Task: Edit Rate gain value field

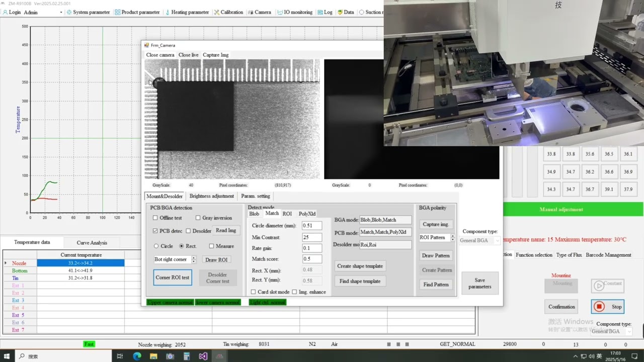Action: coord(312,248)
